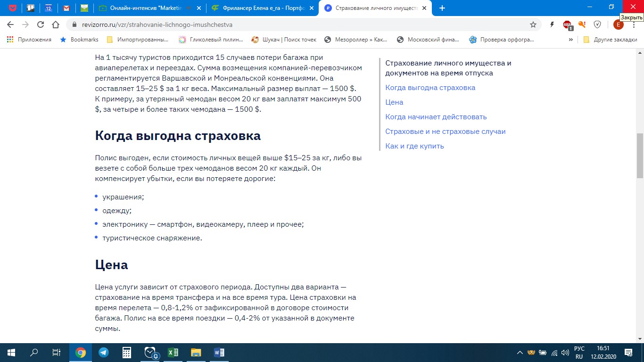Open Calculator from the taskbar
Viewport: 644px width, 362px height.
click(126, 352)
